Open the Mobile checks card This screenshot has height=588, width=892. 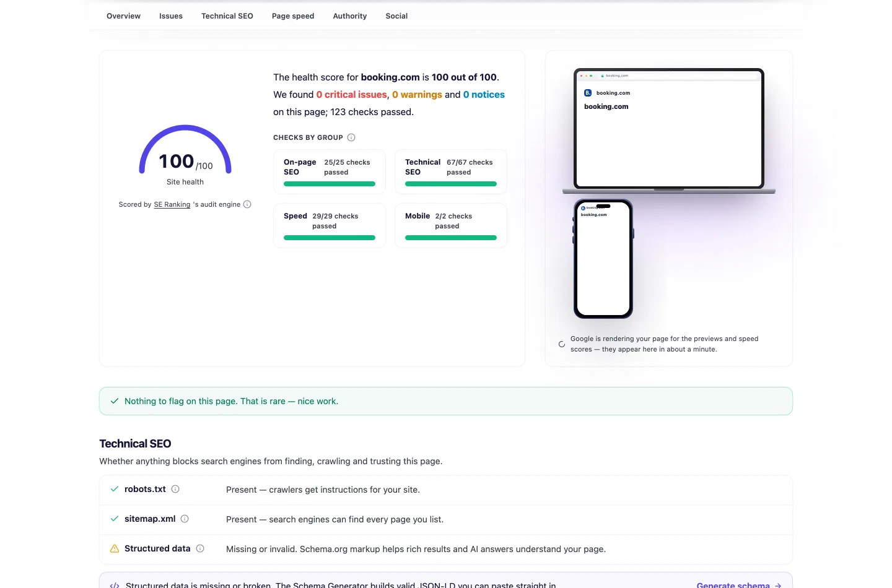[x=451, y=225]
